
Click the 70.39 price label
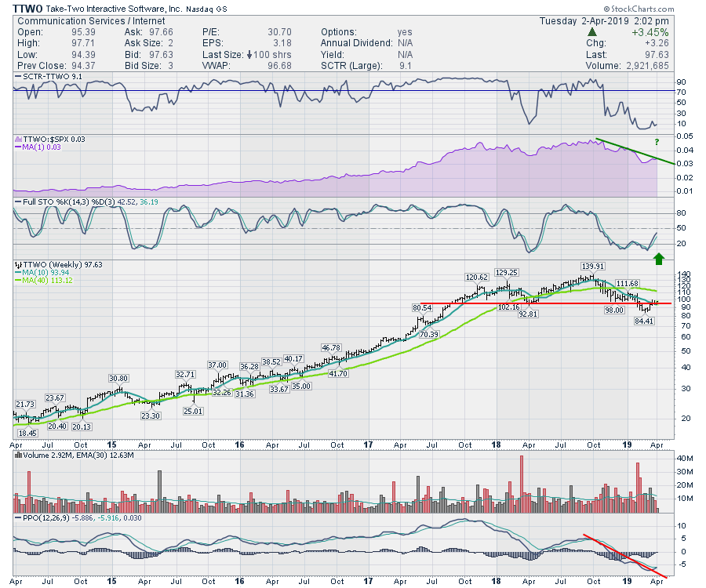pyautogui.click(x=428, y=334)
